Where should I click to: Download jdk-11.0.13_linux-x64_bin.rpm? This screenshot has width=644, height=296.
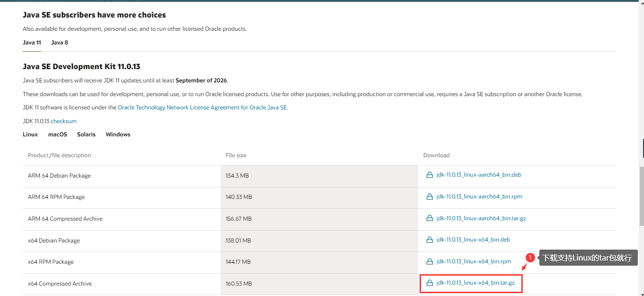click(474, 261)
